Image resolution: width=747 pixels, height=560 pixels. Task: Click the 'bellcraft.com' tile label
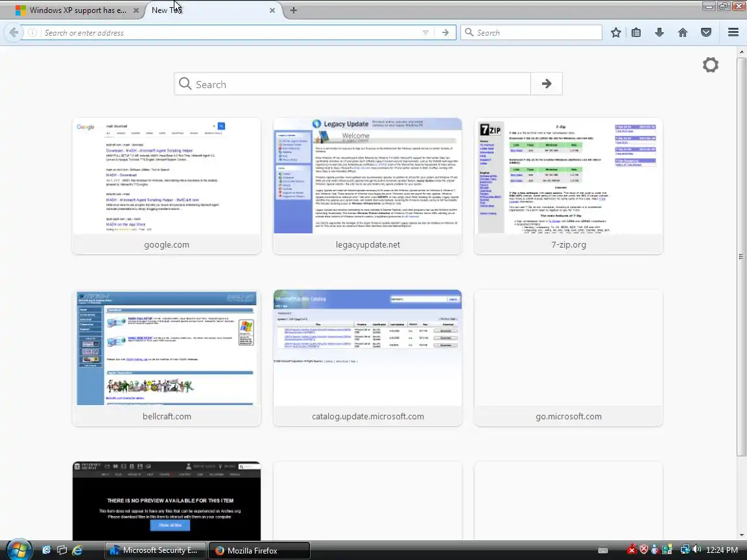(167, 416)
